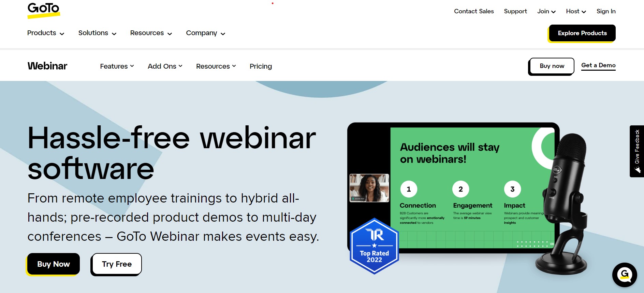Open the top Resources dropdown

click(x=151, y=33)
